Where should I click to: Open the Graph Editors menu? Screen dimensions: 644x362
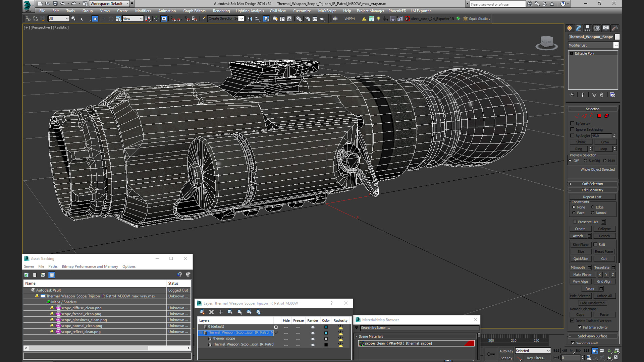[x=194, y=11]
